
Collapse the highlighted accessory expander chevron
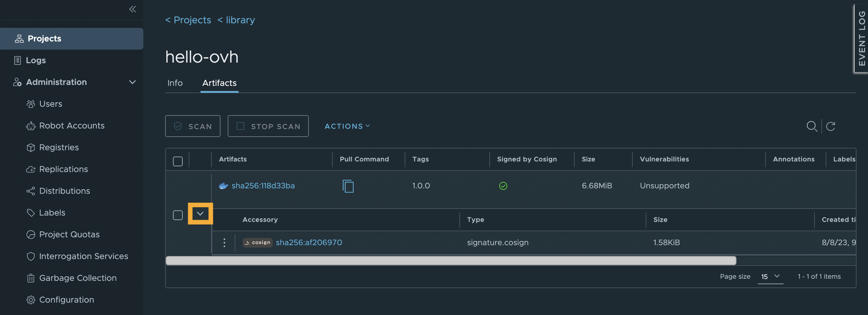(201, 214)
